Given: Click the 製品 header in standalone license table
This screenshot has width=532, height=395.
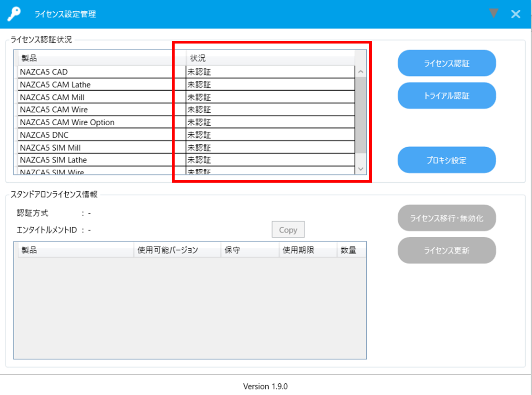Looking at the screenshot, I should pyautogui.click(x=76, y=250).
